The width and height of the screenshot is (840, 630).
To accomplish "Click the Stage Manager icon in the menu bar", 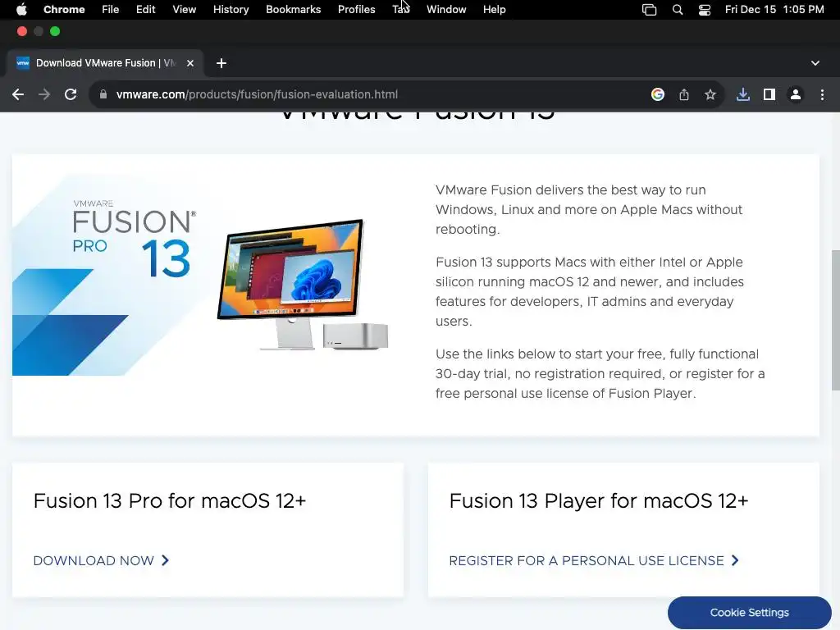I will [x=650, y=10].
